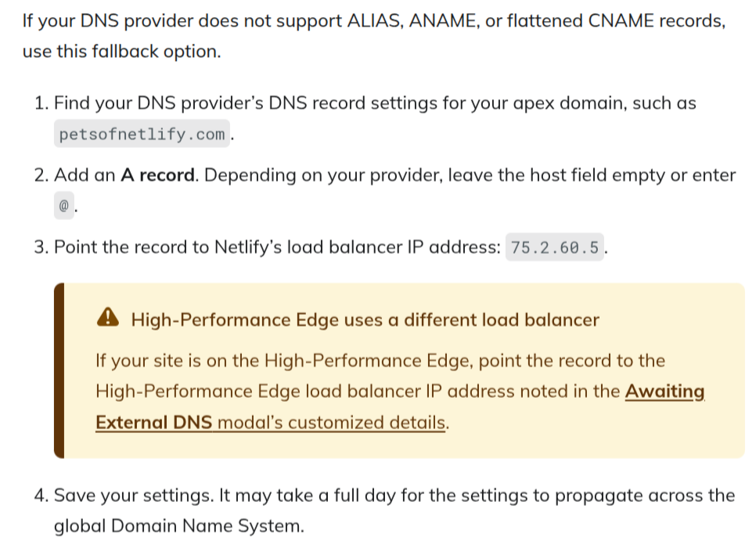Click 'Save your settings' step text
The image size is (756, 545).
[x=134, y=496]
